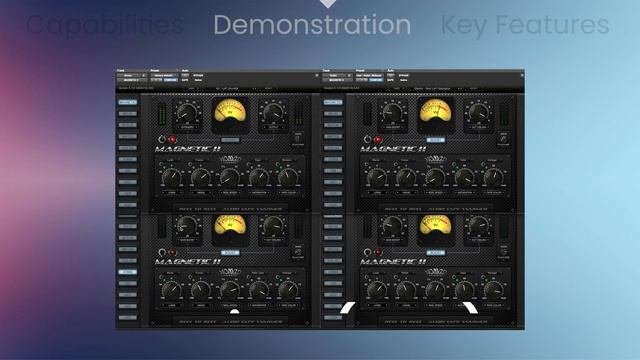Click the Highs knob in lower-right Magnetic II
The image size is (640, 360).
click(x=406, y=290)
